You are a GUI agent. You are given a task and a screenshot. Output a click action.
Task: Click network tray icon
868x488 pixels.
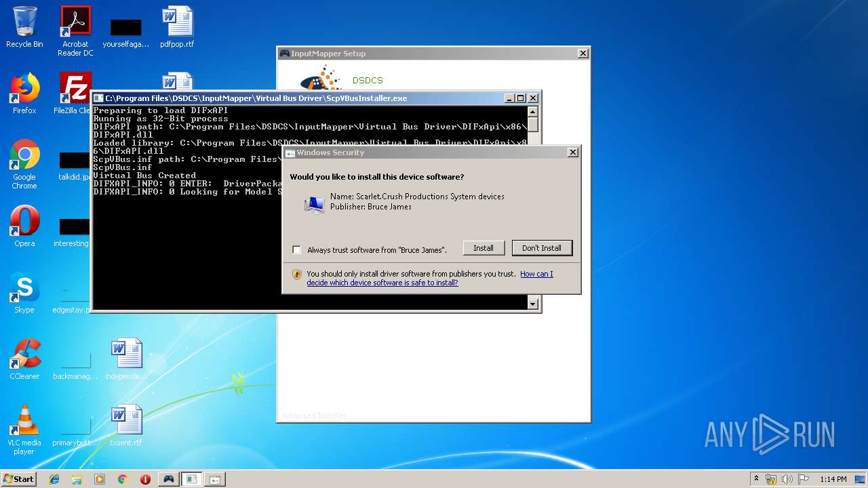[771, 479]
